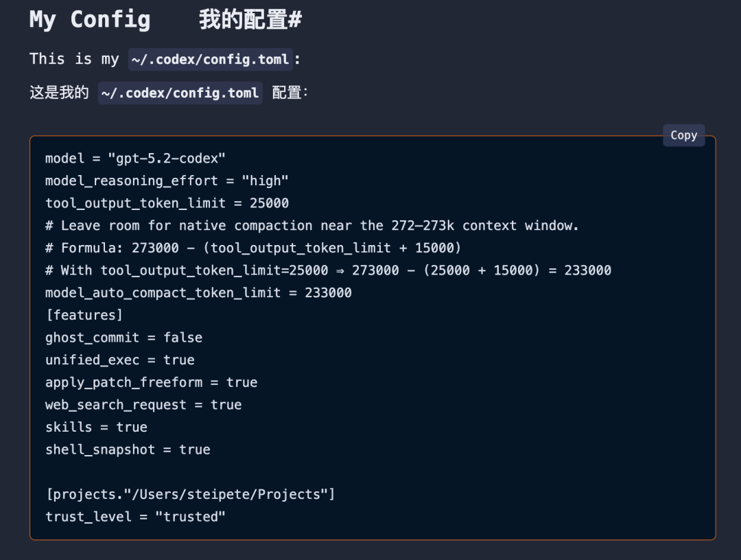Click the [features] section header line
This screenshot has width=741, height=560.
[x=84, y=315]
